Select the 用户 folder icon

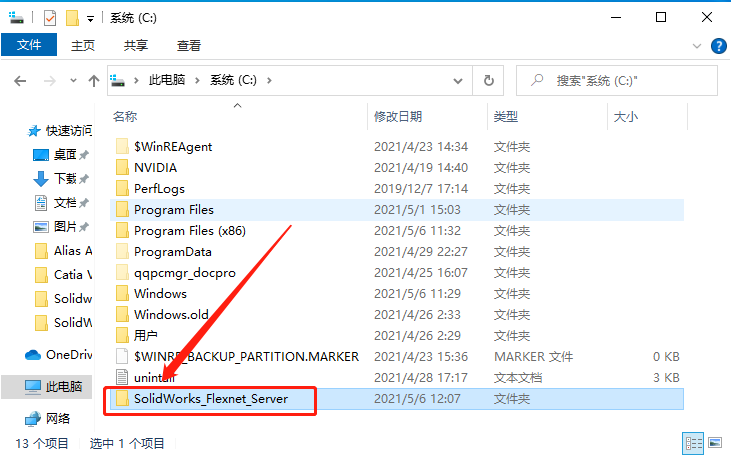[122, 335]
